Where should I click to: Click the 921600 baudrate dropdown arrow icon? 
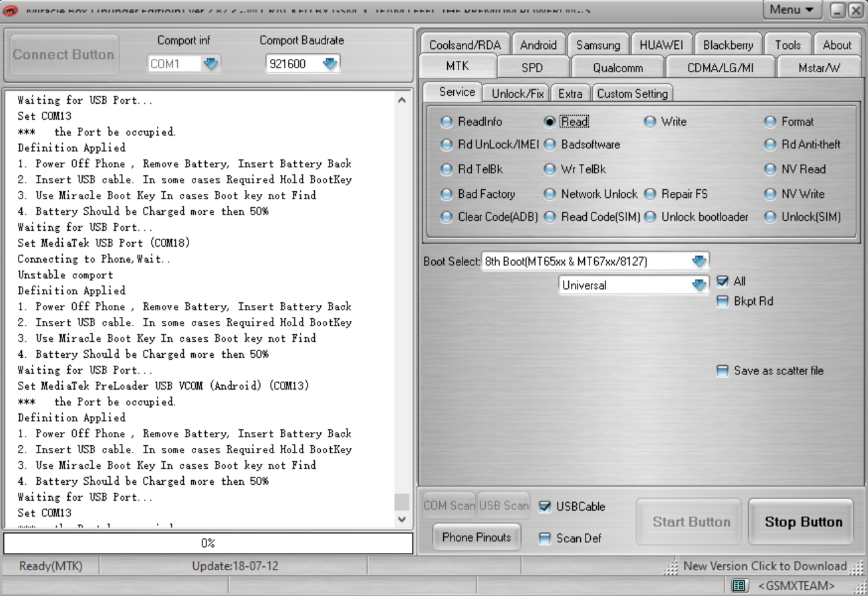coord(329,64)
